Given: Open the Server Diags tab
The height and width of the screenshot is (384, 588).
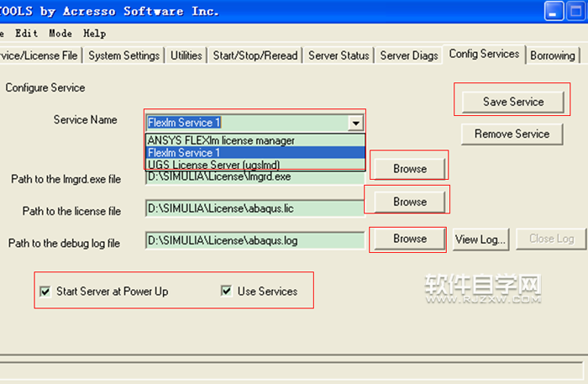Looking at the screenshot, I should (409, 55).
